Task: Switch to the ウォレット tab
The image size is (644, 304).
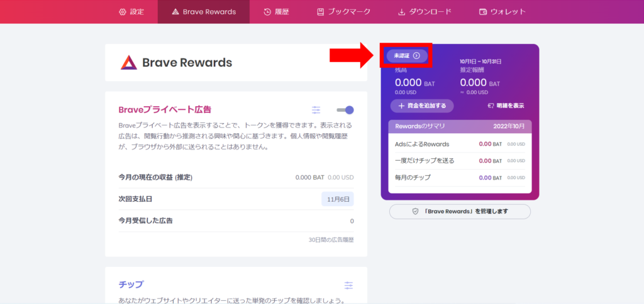Action: (x=502, y=11)
